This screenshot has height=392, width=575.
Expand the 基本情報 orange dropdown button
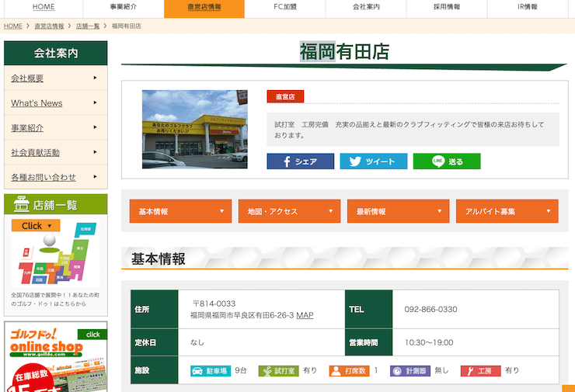tap(180, 211)
